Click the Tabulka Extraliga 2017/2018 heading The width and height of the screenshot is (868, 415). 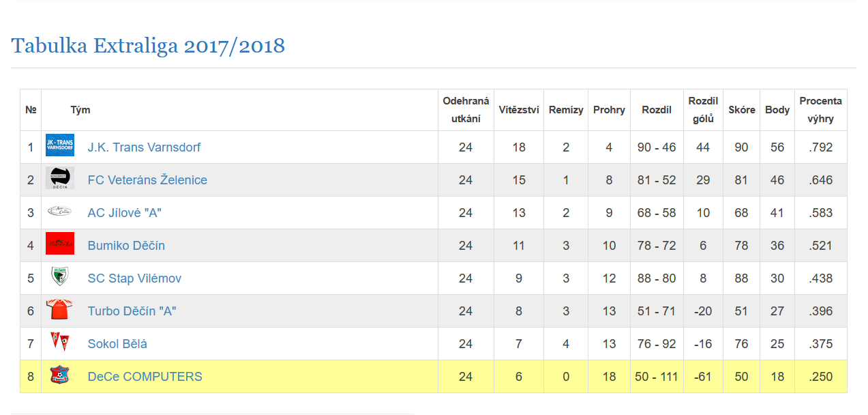pos(148,46)
